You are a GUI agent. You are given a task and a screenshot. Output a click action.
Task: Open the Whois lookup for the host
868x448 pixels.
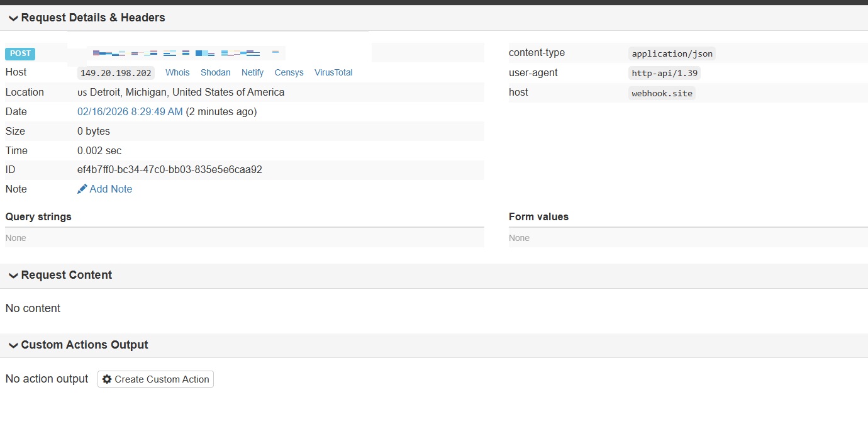pos(177,72)
